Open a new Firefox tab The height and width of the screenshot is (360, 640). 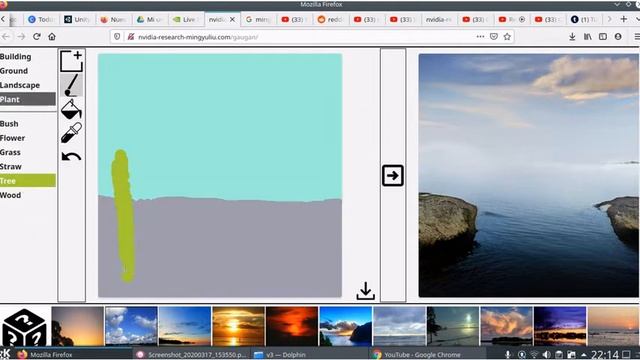624,19
